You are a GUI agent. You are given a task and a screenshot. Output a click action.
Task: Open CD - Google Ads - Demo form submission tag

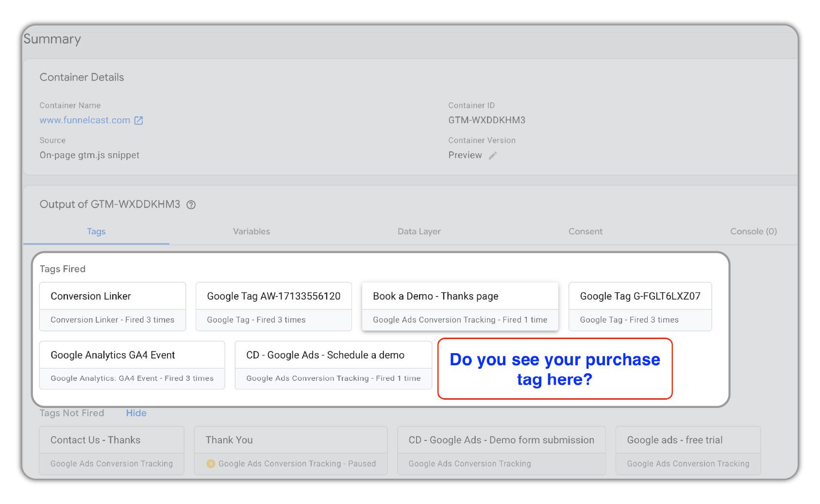(502, 451)
